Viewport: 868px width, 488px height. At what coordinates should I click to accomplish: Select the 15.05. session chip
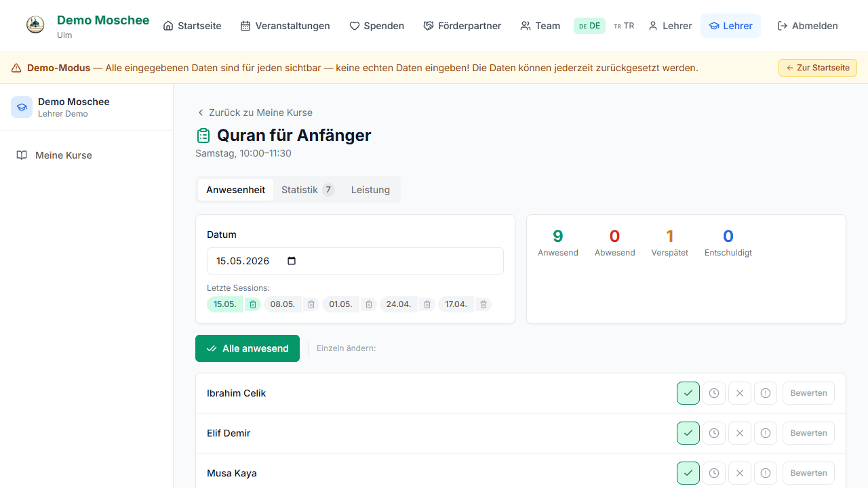[x=225, y=304]
